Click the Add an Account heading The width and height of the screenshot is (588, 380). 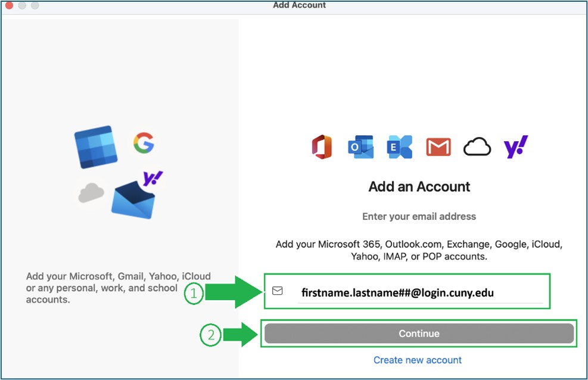pyautogui.click(x=419, y=186)
